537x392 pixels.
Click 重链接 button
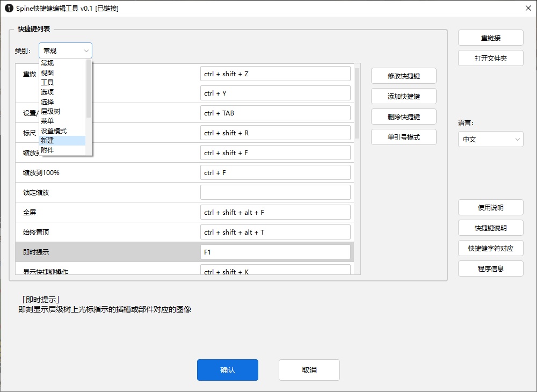coord(490,38)
